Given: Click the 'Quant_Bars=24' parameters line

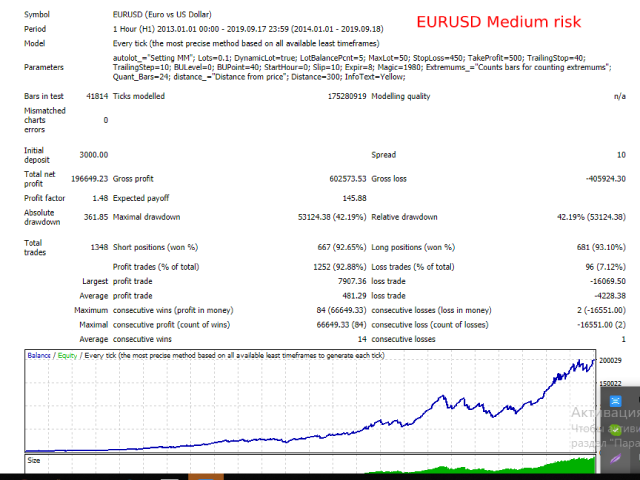Looking at the screenshot, I should 259,77.
